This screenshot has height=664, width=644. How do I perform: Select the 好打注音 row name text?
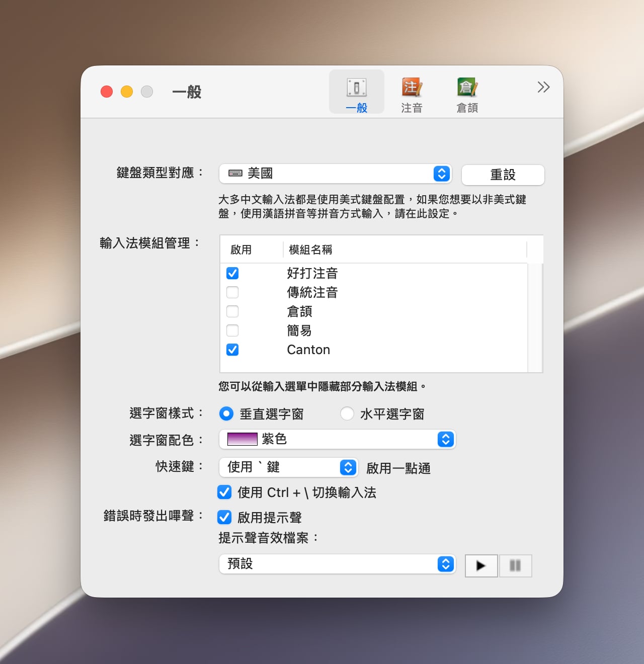click(x=312, y=273)
